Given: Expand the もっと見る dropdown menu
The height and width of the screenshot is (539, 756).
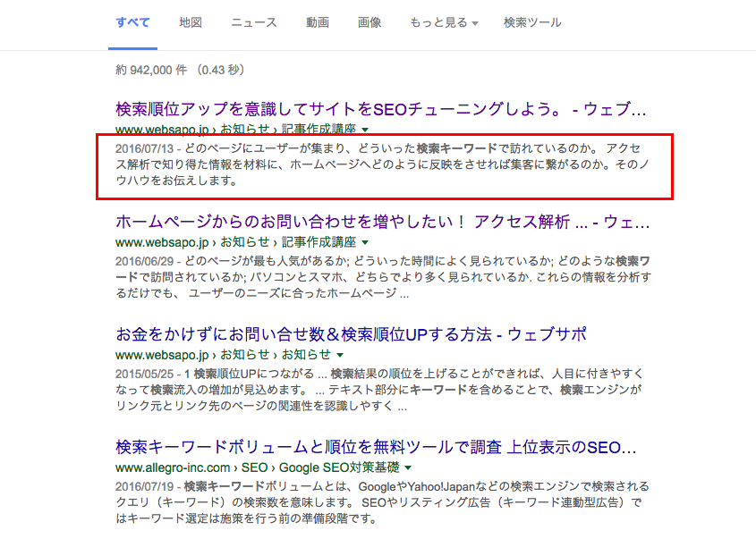Looking at the screenshot, I should pyautogui.click(x=444, y=22).
